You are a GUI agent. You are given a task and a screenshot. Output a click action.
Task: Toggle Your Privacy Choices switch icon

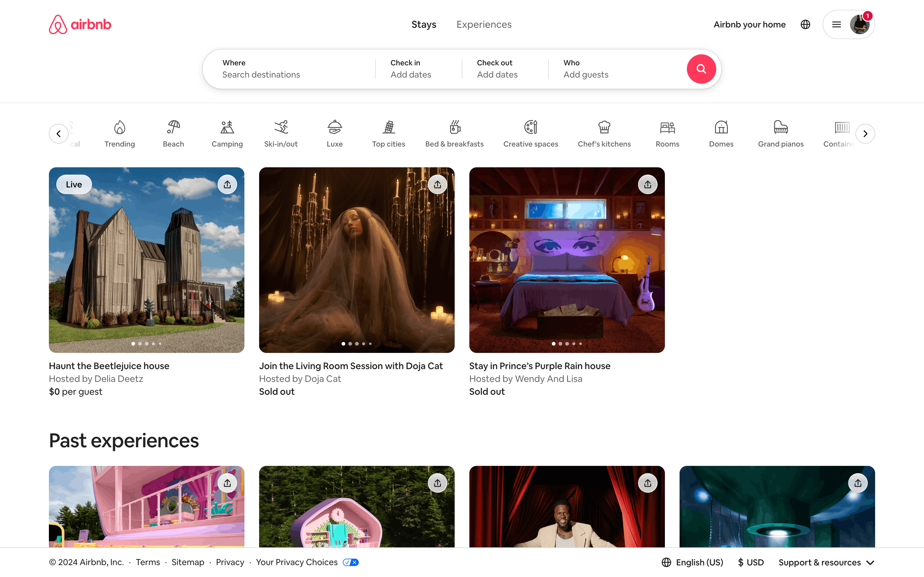(x=350, y=562)
